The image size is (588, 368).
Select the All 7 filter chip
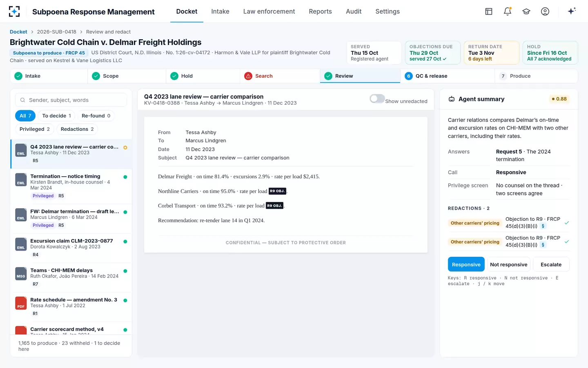(x=25, y=116)
